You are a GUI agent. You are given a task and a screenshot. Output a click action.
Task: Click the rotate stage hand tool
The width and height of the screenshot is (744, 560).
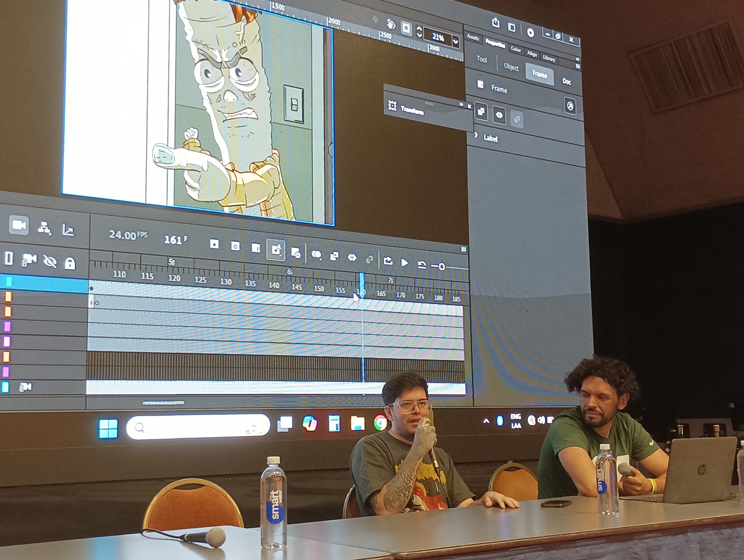tap(391, 24)
